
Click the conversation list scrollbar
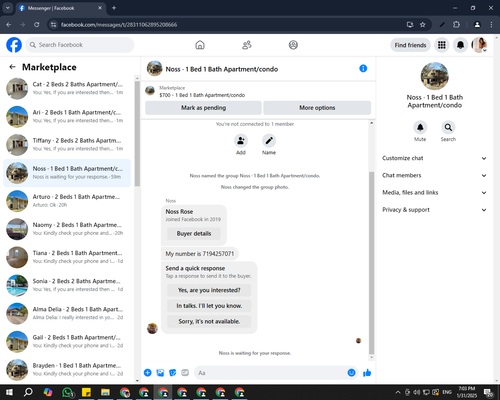coord(137,133)
